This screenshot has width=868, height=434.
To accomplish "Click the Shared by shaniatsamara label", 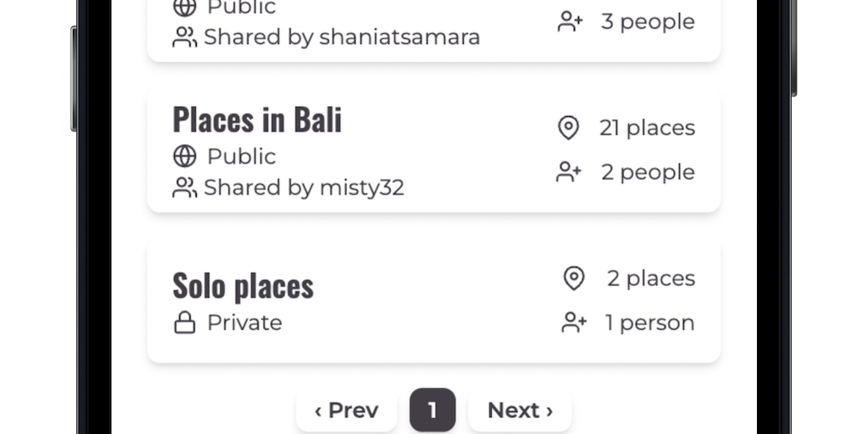I will tap(342, 37).
